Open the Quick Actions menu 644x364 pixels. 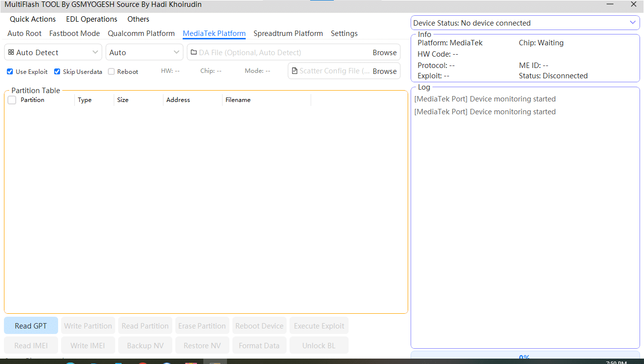pos(32,19)
